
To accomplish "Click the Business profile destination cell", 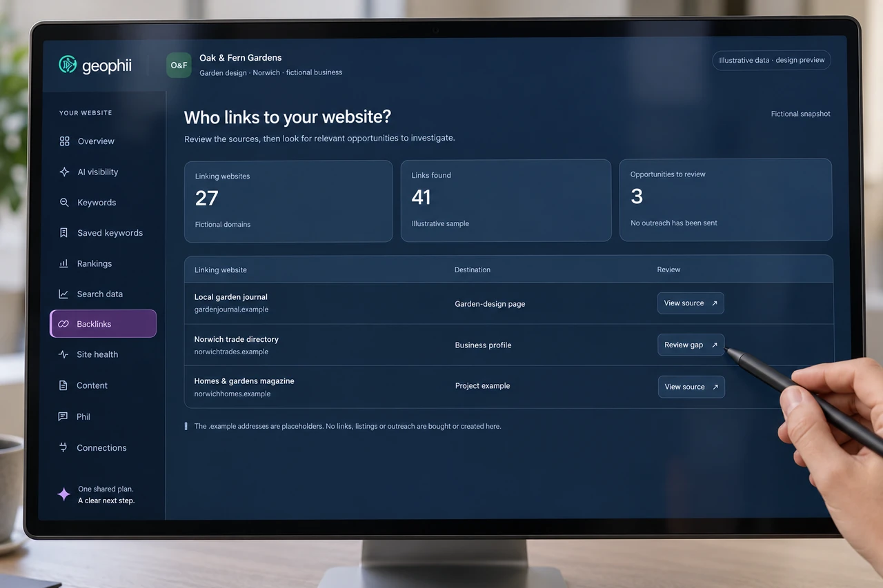I will (483, 345).
